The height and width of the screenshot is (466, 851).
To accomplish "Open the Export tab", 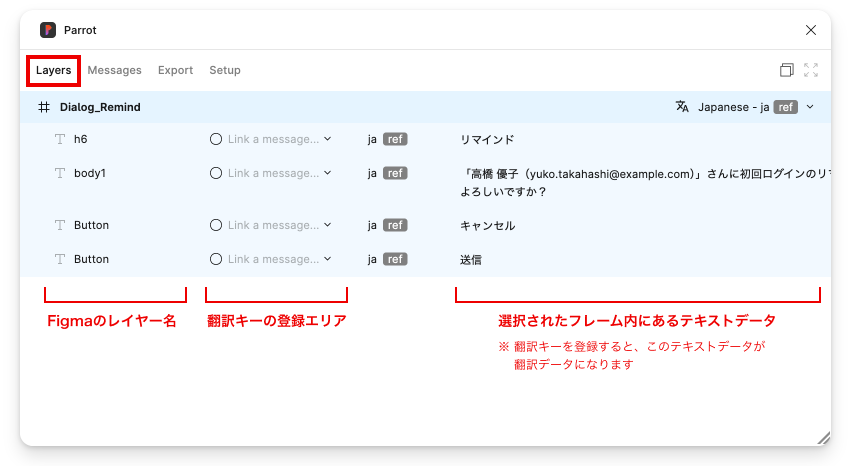I will [x=175, y=70].
